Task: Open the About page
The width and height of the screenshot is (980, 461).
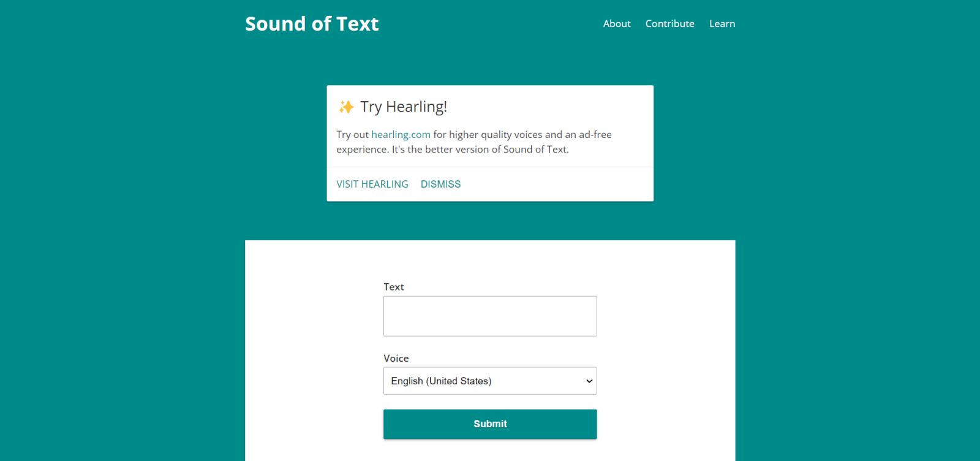Action: point(616,23)
